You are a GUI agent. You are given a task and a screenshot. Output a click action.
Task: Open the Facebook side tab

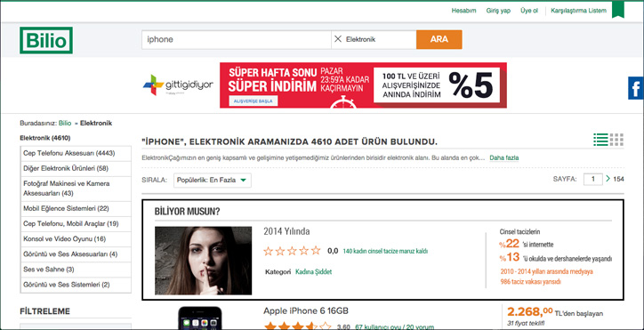pyautogui.click(x=635, y=88)
